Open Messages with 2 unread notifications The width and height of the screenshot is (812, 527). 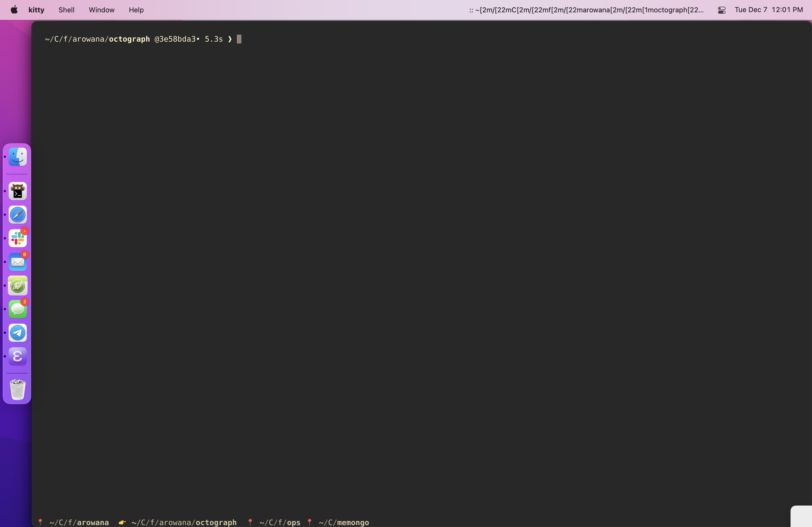[17, 309]
